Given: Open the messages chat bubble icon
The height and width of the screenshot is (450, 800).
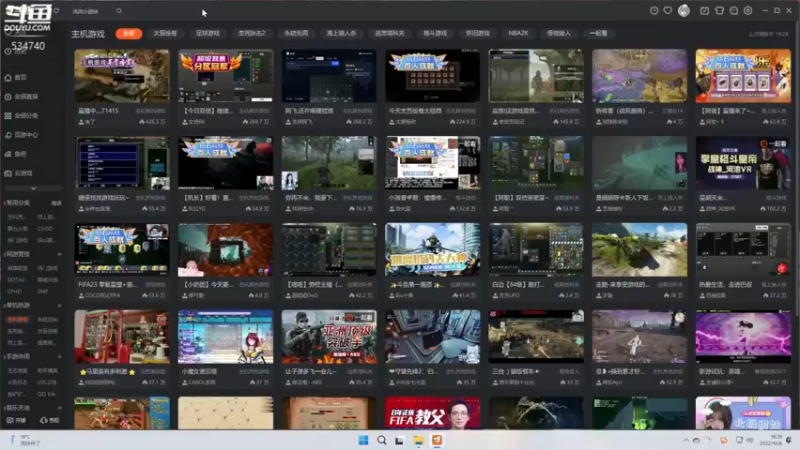Looking at the screenshot, I should (734, 10).
